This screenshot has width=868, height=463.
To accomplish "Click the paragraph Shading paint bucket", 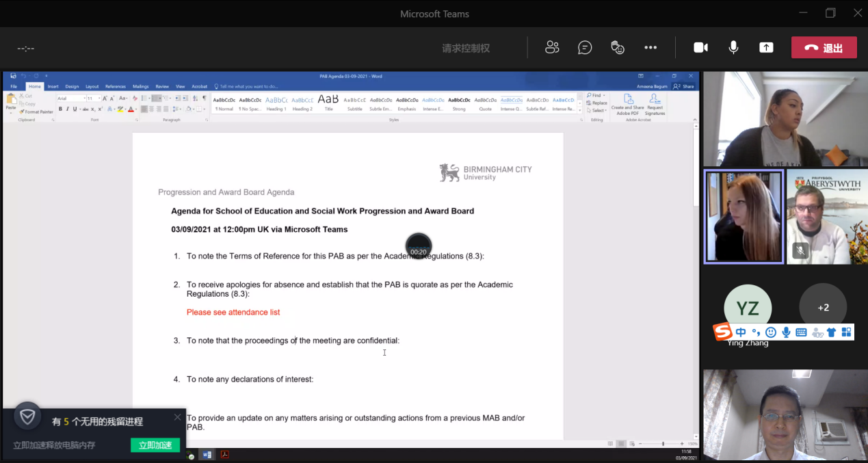I will pos(188,109).
